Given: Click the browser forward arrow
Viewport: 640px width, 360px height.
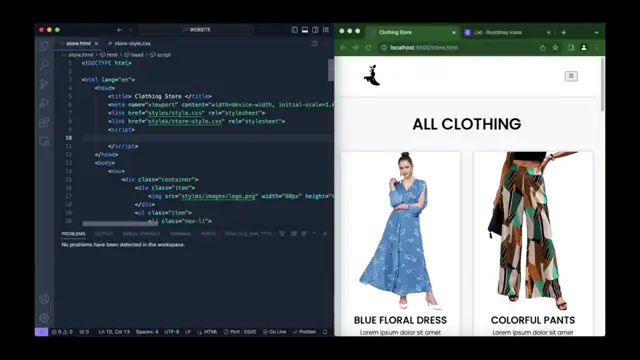Looking at the screenshot, I should click(356, 48).
